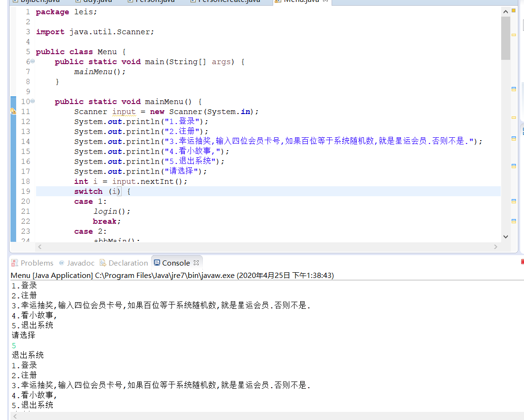Click the println "4.看小故事," code line
This screenshot has height=420, width=524.
click(x=152, y=152)
